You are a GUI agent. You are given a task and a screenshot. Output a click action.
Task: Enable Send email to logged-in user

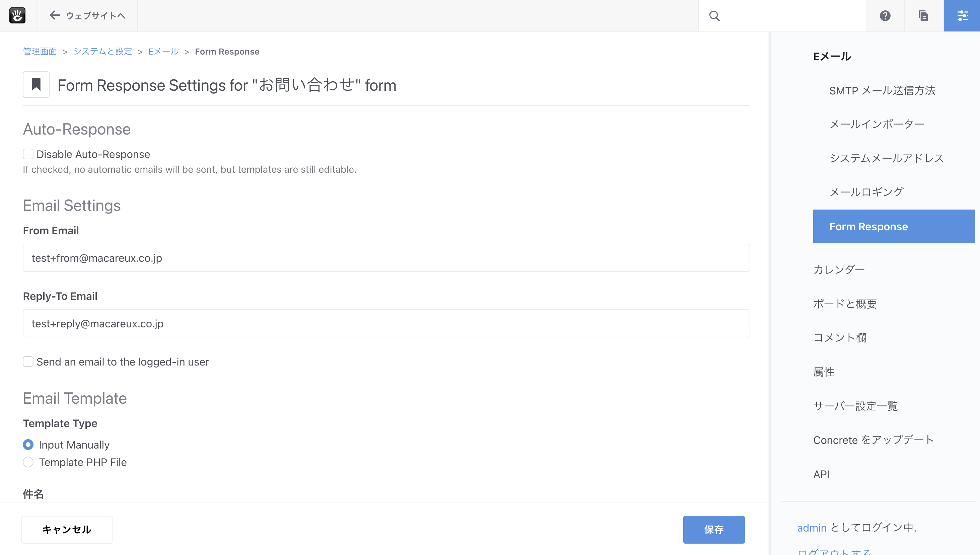pos(28,362)
